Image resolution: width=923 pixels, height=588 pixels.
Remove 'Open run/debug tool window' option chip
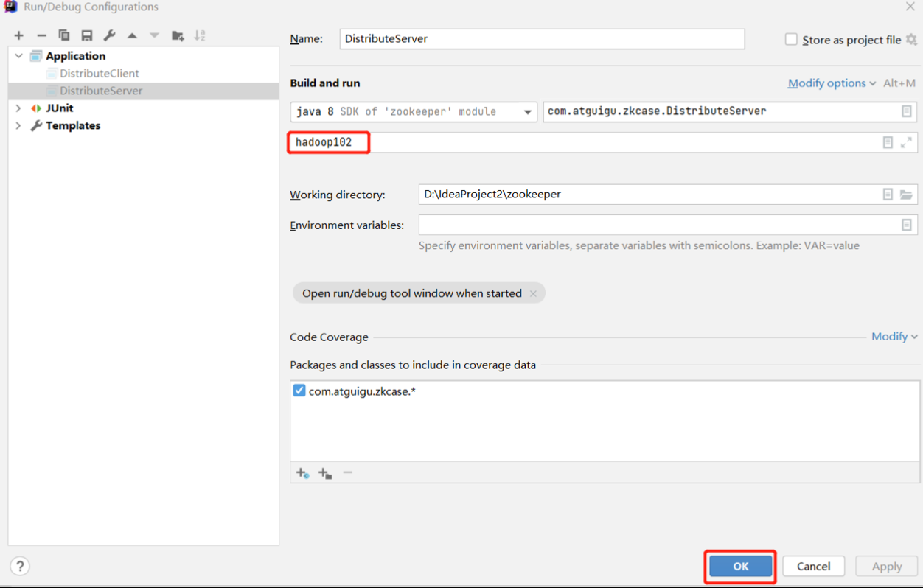pyautogui.click(x=533, y=293)
